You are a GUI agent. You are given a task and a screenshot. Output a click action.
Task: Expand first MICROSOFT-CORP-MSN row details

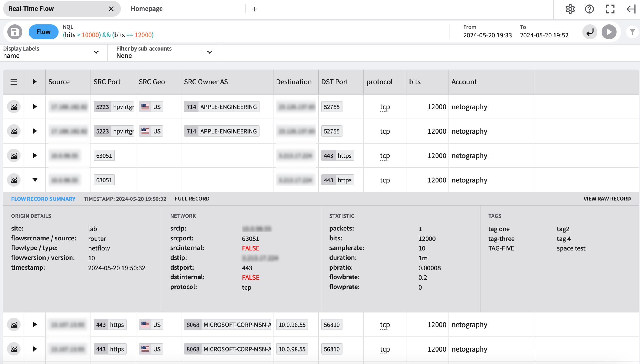(x=35, y=324)
